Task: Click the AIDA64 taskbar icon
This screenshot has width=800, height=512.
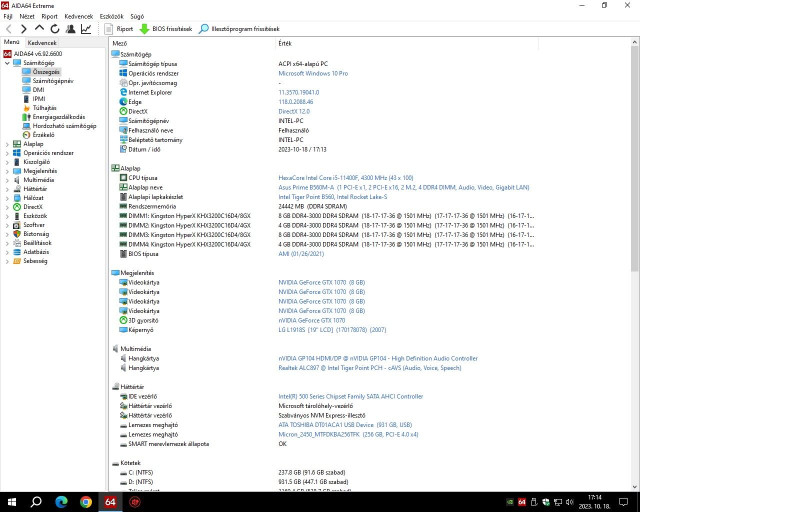Action: point(110,502)
